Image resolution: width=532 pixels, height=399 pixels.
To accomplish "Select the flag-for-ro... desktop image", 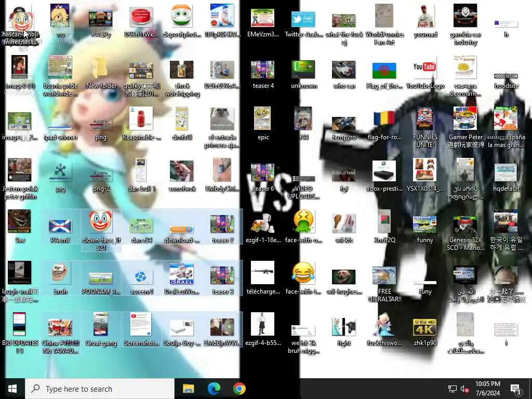I will click(x=384, y=126).
